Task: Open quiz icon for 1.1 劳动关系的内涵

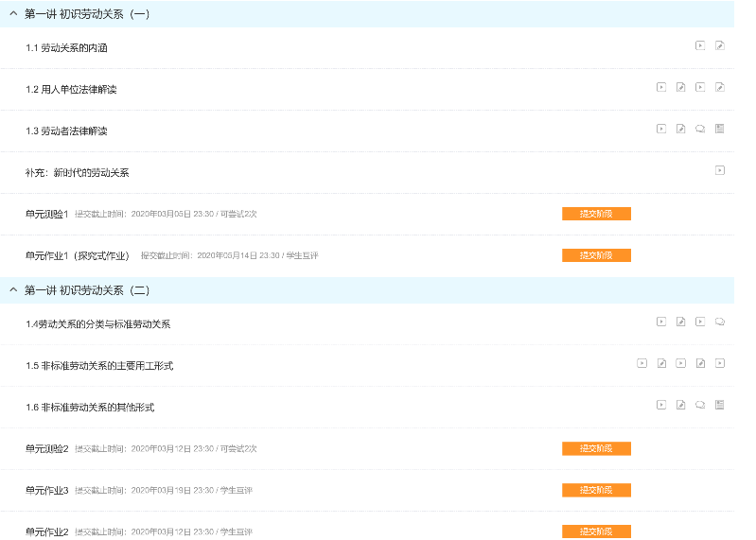Action: (720, 45)
